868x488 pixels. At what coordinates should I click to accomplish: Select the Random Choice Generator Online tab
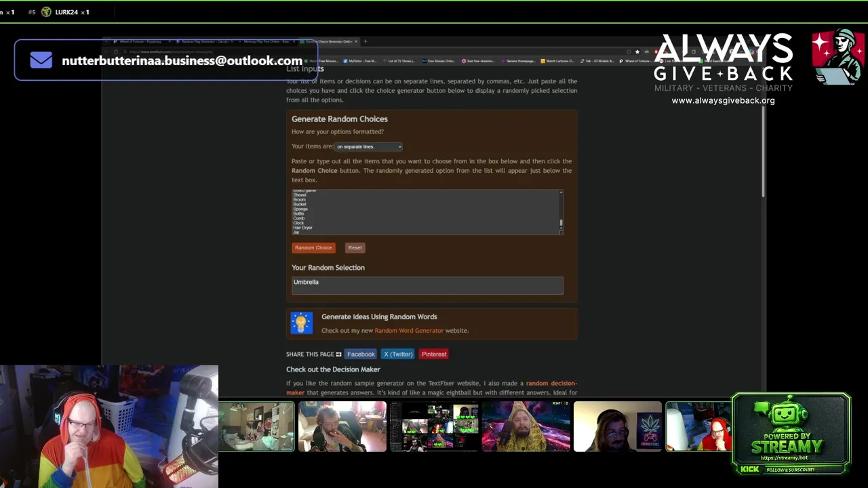(x=328, y=41)
